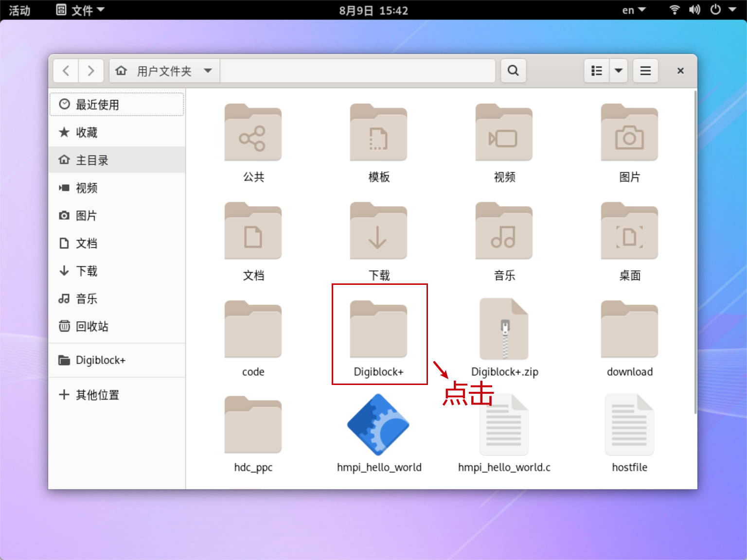Open the 下载 folder icon in the main pane
747x560 pixels.
[x=378, y=231]
